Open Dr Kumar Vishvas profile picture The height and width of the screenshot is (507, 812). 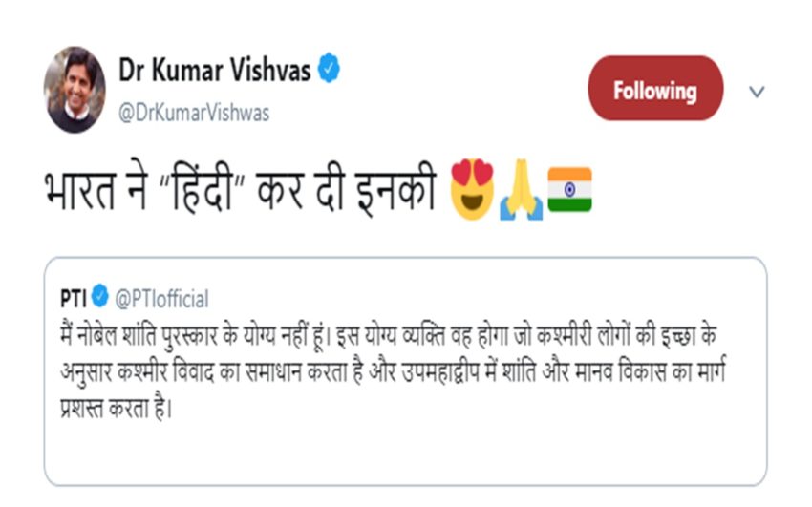(75, 89)
